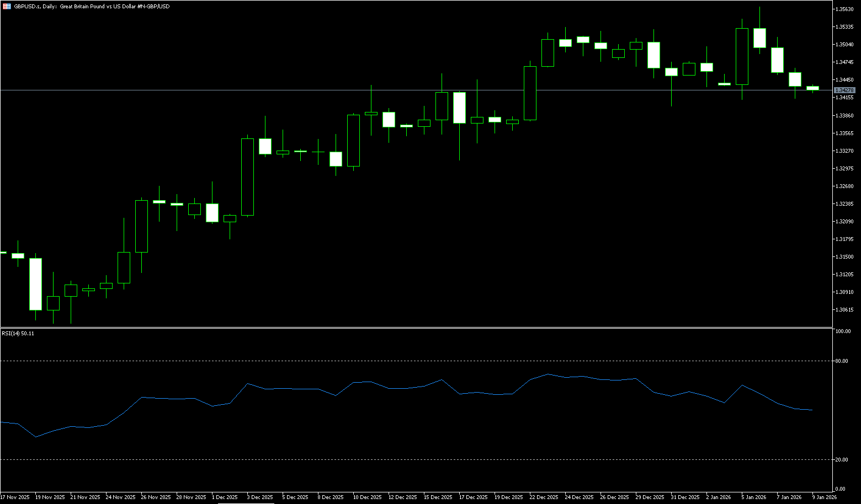Viewport: 861px width, 504px height.
Task: Click the last candlestick near 9 Jan 2026
Action: 812,88
